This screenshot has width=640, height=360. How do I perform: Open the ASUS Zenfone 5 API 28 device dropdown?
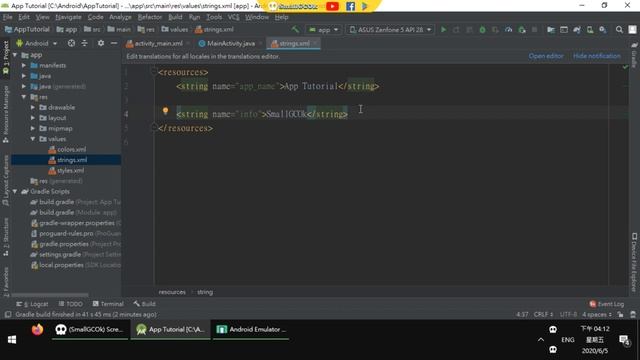coord(391,30)
